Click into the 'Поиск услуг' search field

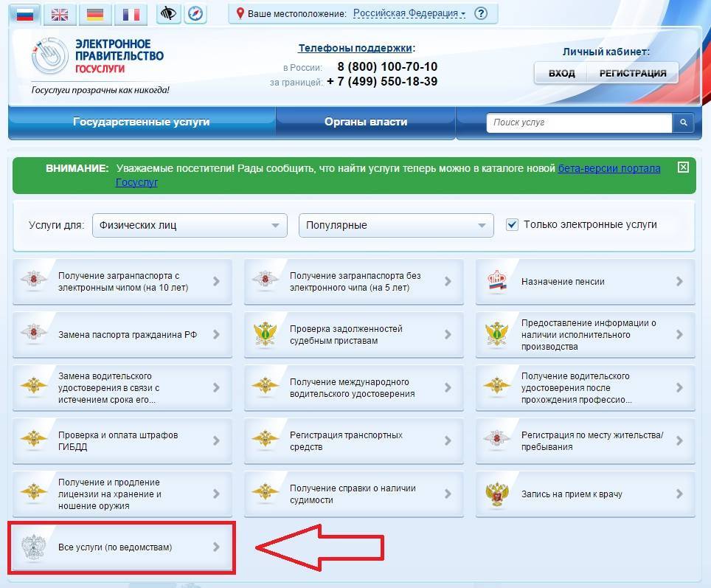579,122
